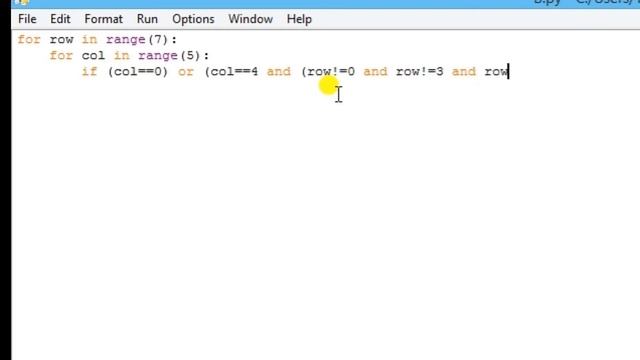Click 'row!=3' in the condition
This screenshot has width=640, height=360.
(419, 72)
